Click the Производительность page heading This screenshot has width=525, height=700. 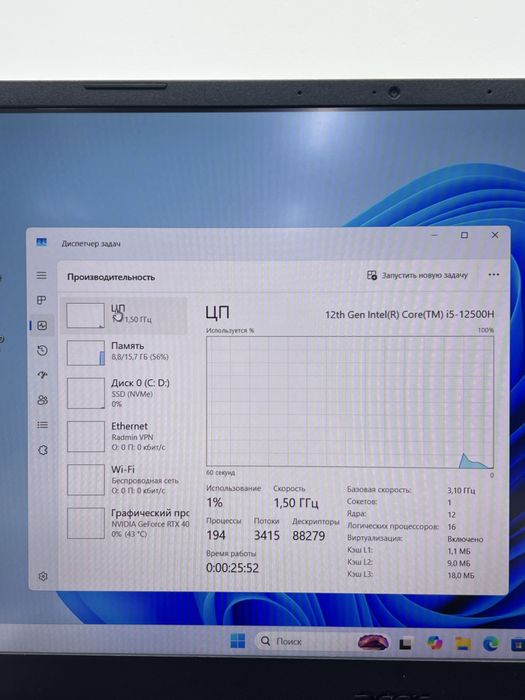[111, 277]
